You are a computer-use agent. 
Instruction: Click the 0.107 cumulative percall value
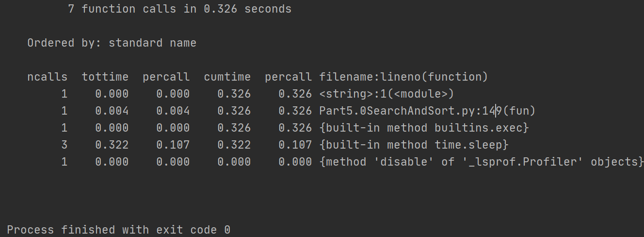coord(295,145)
